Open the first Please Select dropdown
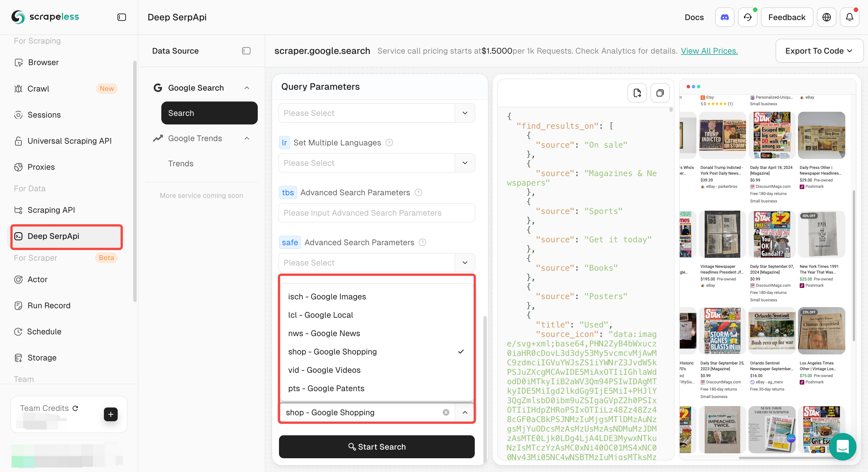 pos(377,113)
